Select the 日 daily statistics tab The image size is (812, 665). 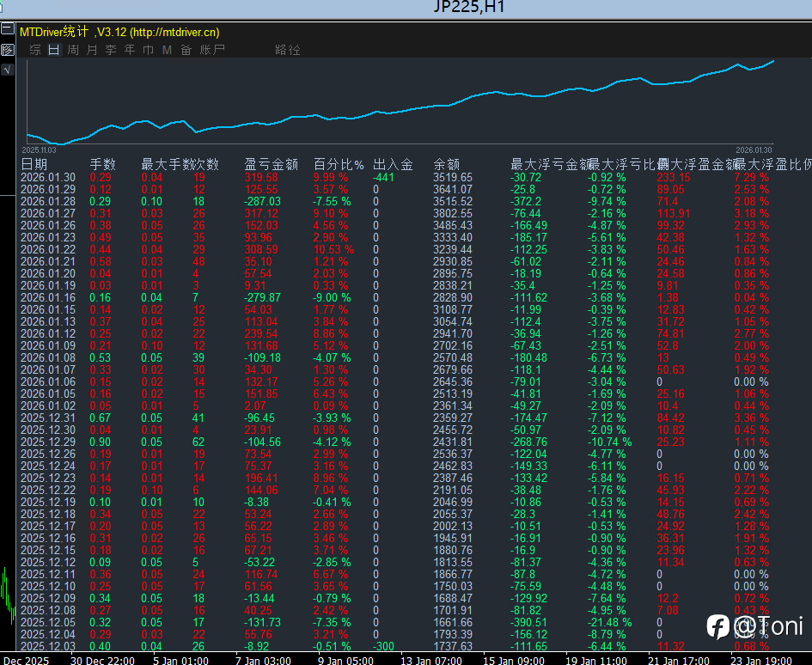pos(54,50)
